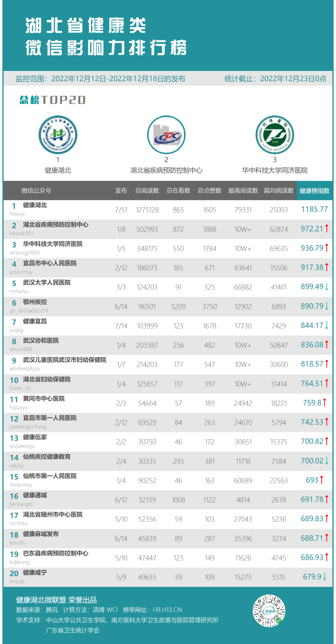Click the account ID hbwsjs
The image size is (336, 644).
tap(17, 214)
